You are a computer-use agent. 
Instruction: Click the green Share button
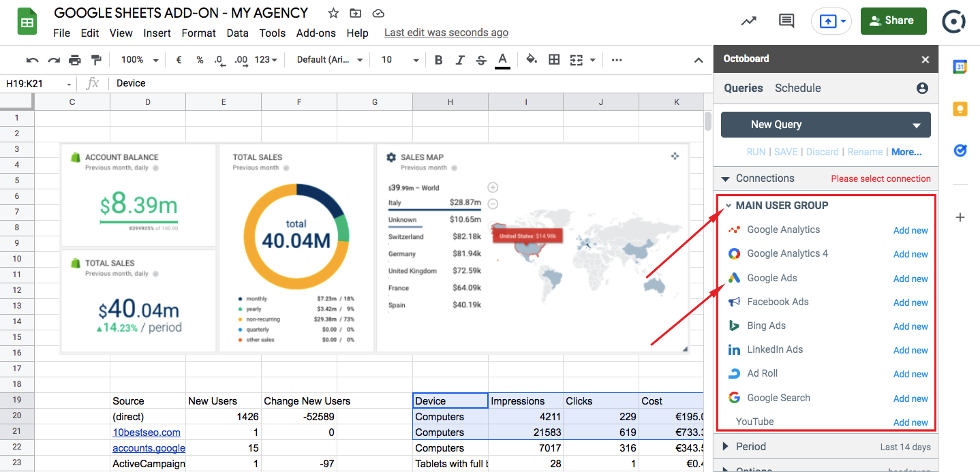893,20
